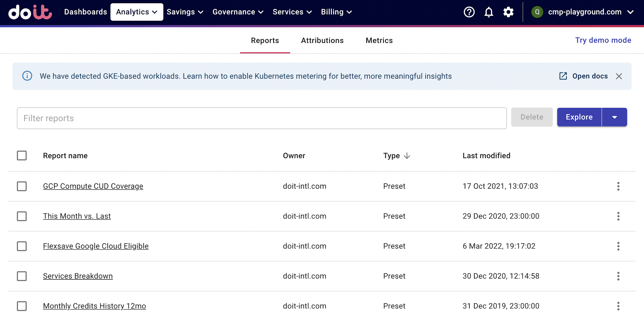Expand the Savings menu

point(185,12)
